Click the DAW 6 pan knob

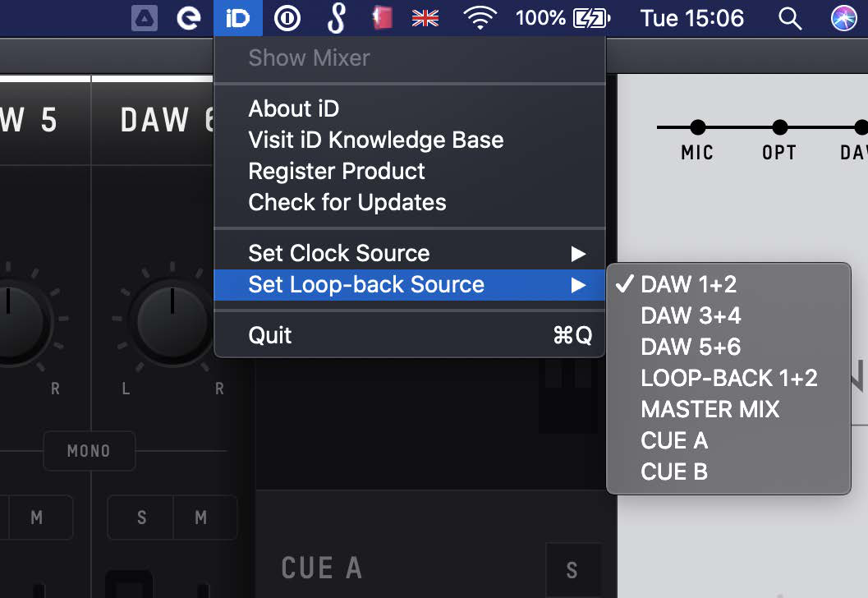(172, 322)
